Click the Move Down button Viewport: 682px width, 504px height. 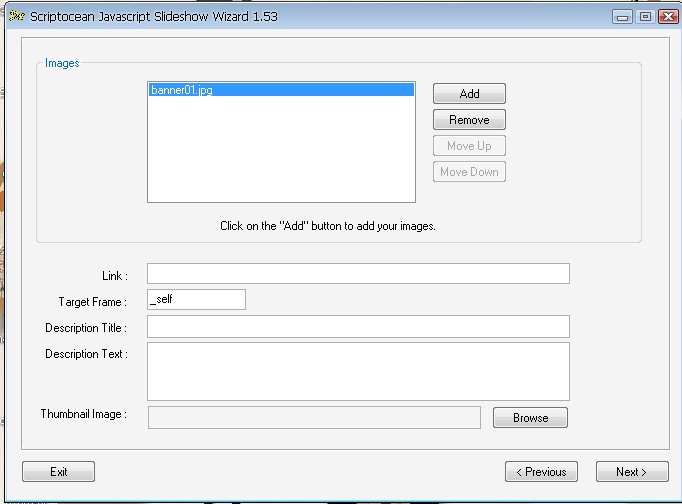point(469,172)
